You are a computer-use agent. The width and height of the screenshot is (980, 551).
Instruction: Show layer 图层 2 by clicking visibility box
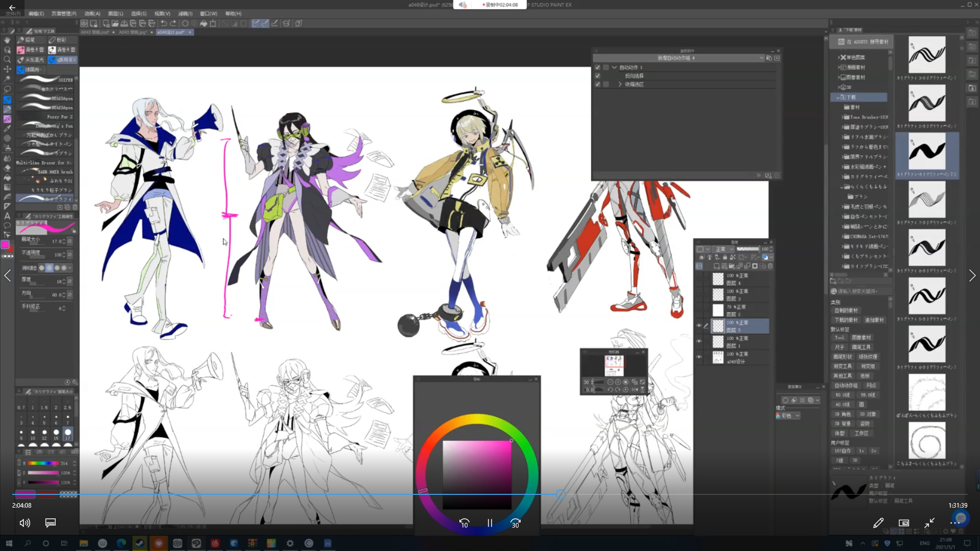[x=699, y=310]
